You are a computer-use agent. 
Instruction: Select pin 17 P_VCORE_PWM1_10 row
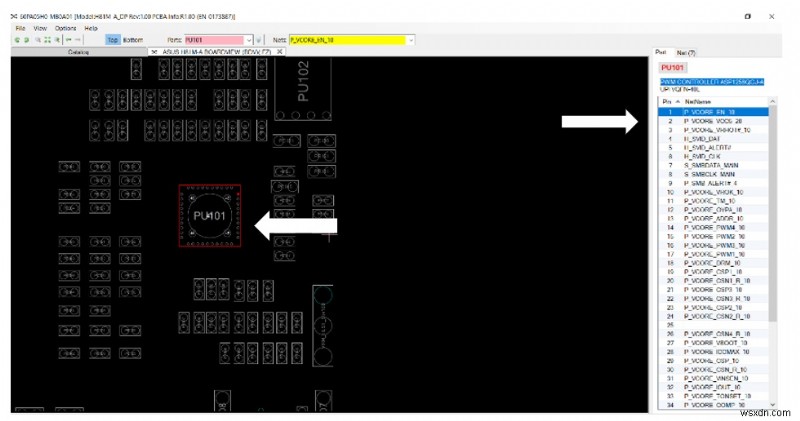tap(713, 254)
